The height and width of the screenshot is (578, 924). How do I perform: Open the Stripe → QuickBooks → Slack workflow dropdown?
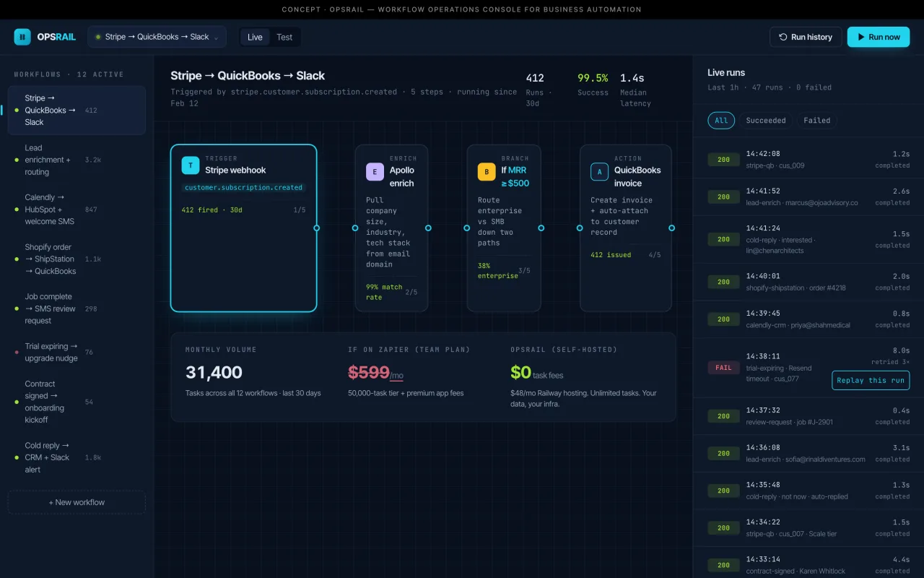(x=157, y=37)
